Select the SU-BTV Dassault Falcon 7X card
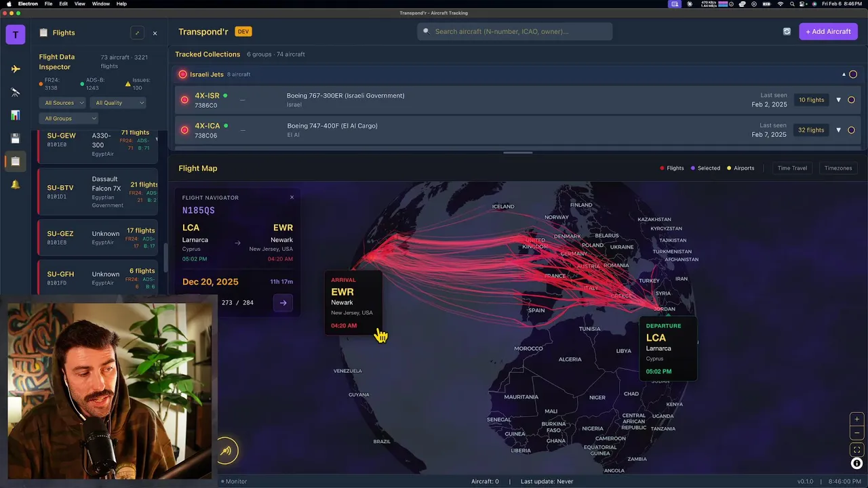The height and width of the screenshot is (488, 868). click(x=98, y=192)
